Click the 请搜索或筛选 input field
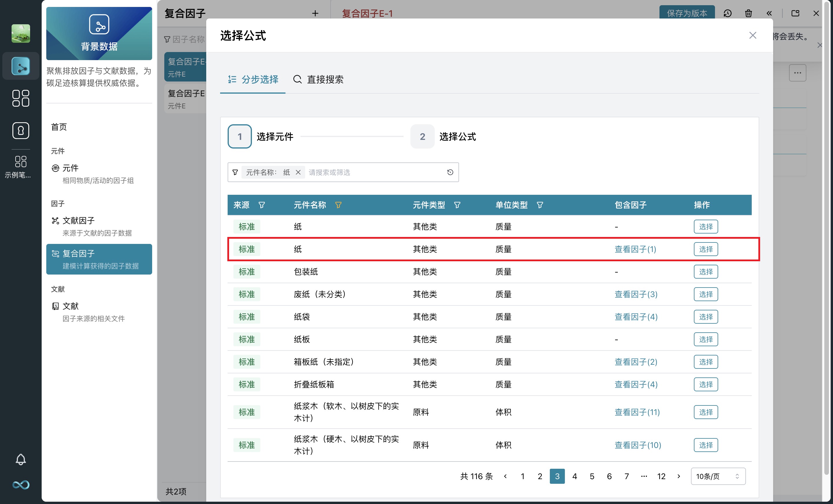833x504 pixels. point(372,172)
